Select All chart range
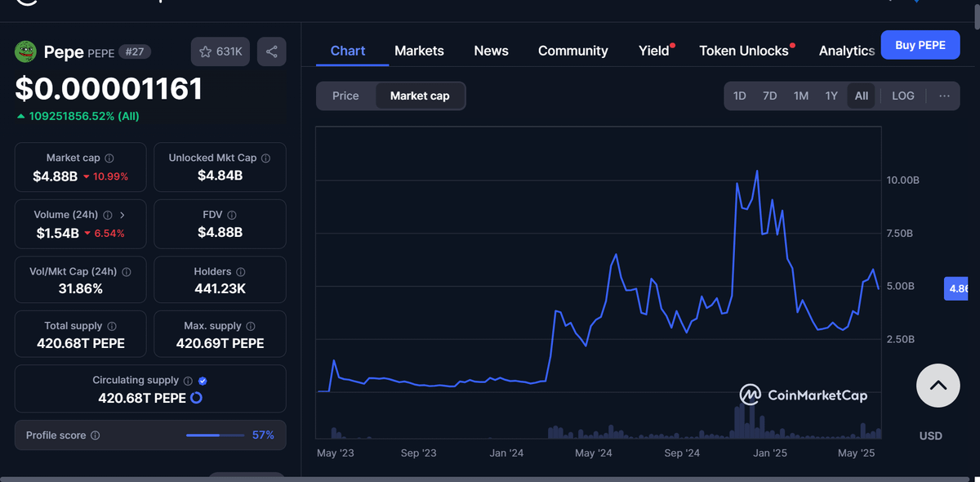Viewport: 980px width, 482px height. coord(862,96)
